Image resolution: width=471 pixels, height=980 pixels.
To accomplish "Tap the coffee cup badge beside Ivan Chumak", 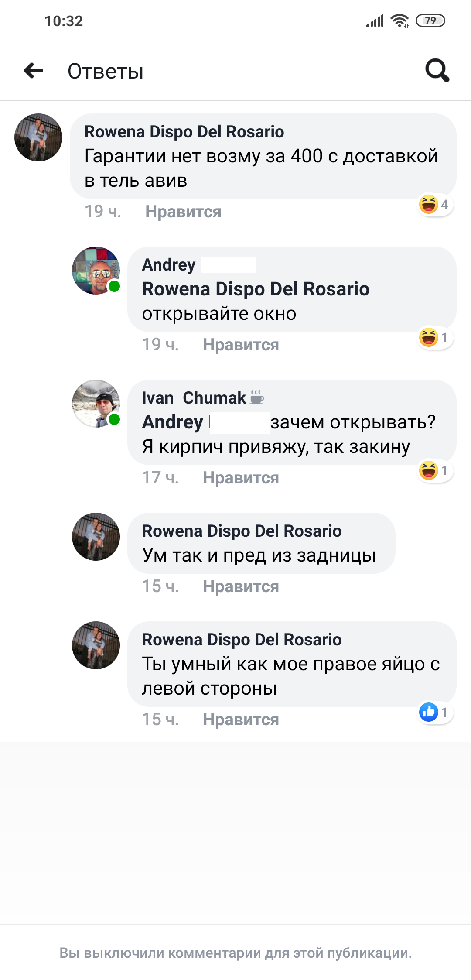I will point(257,397).
